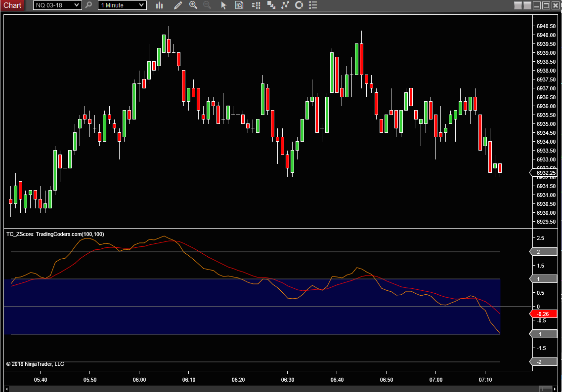Viewport: 562px width, 392px height.
Task: Toggle the Chart Trader panel
Action: click(x=256, y=5)
